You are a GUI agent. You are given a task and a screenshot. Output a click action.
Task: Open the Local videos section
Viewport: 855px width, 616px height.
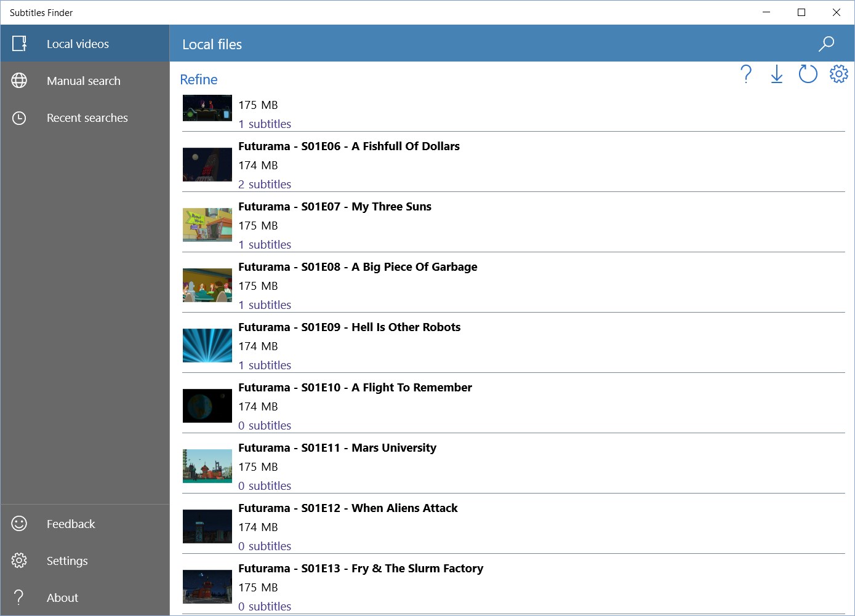coord(78,44)
